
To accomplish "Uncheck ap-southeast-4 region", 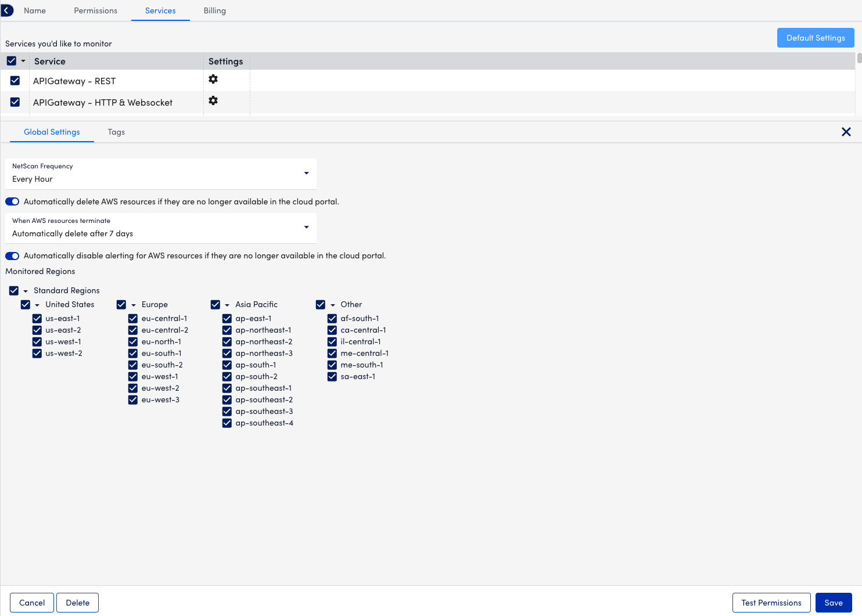I will click(227, 423).
